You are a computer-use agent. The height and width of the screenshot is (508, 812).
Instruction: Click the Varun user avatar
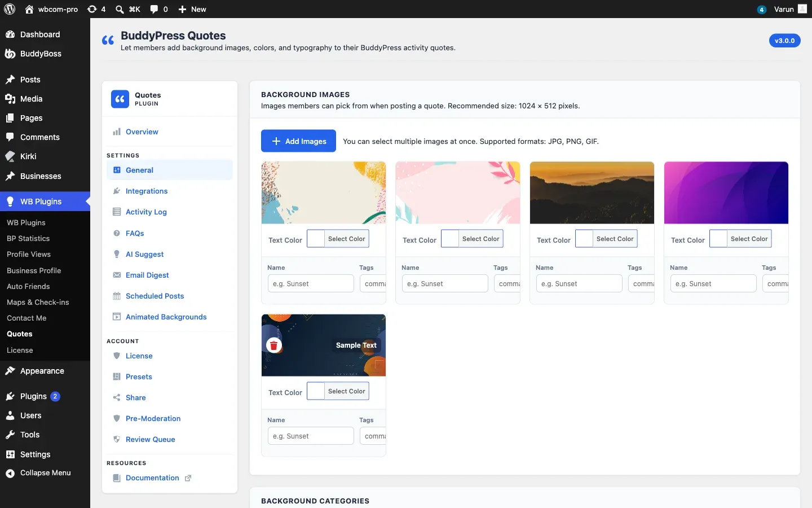(x=802, y=9)
